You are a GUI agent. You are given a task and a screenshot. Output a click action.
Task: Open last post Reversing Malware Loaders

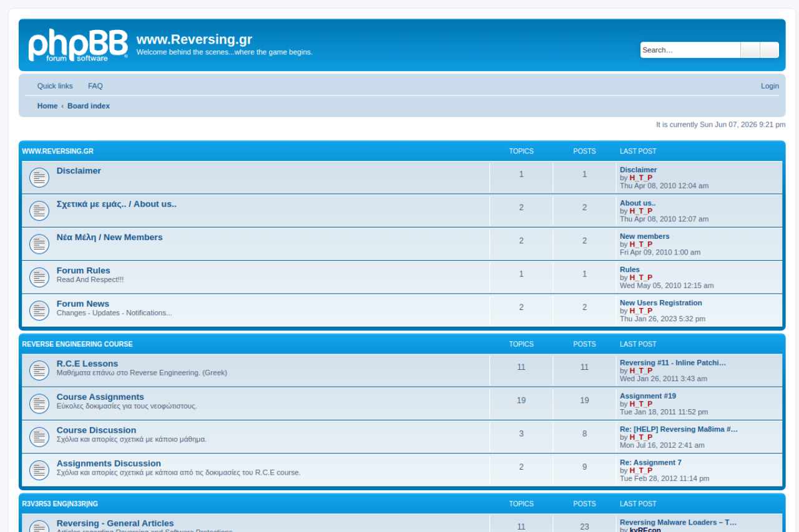coord(679,523)
